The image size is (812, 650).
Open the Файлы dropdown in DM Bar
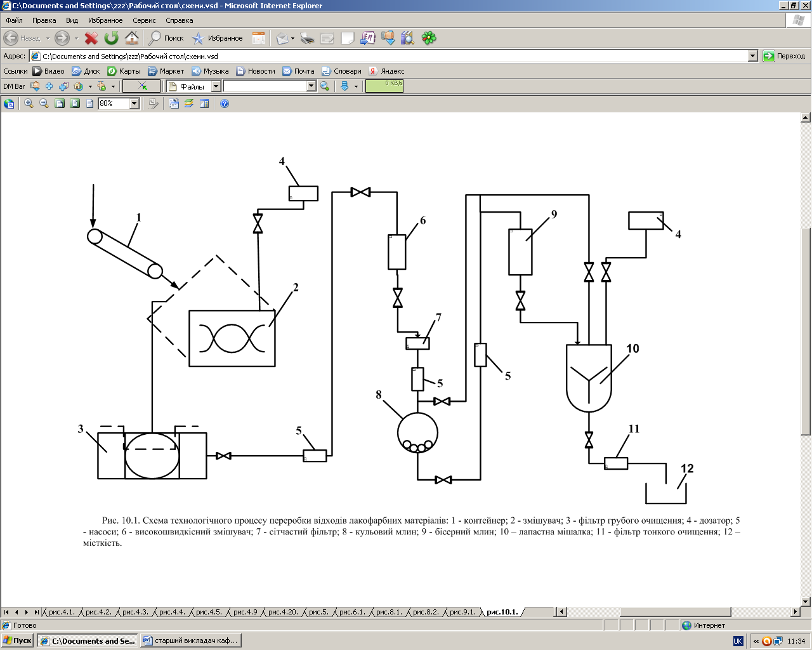pyautogui.click(x=216, y=86)
